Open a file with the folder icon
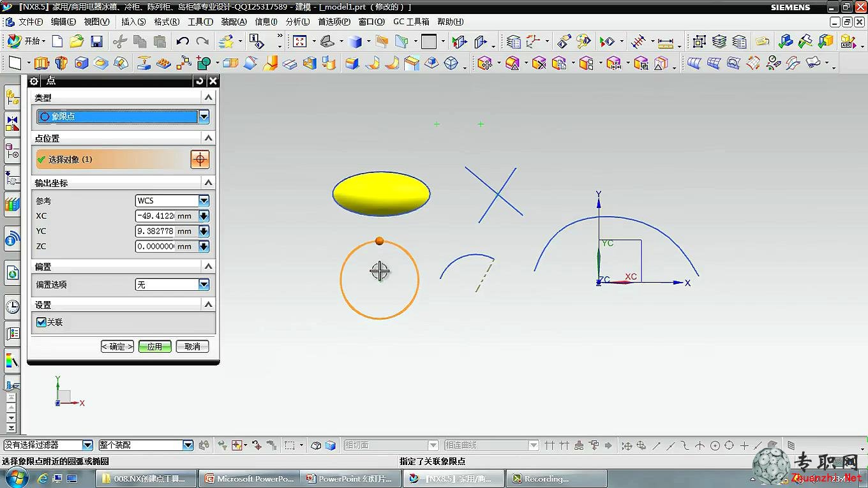The width and height of the screenshot is (868, 488). tap(77, 41)
